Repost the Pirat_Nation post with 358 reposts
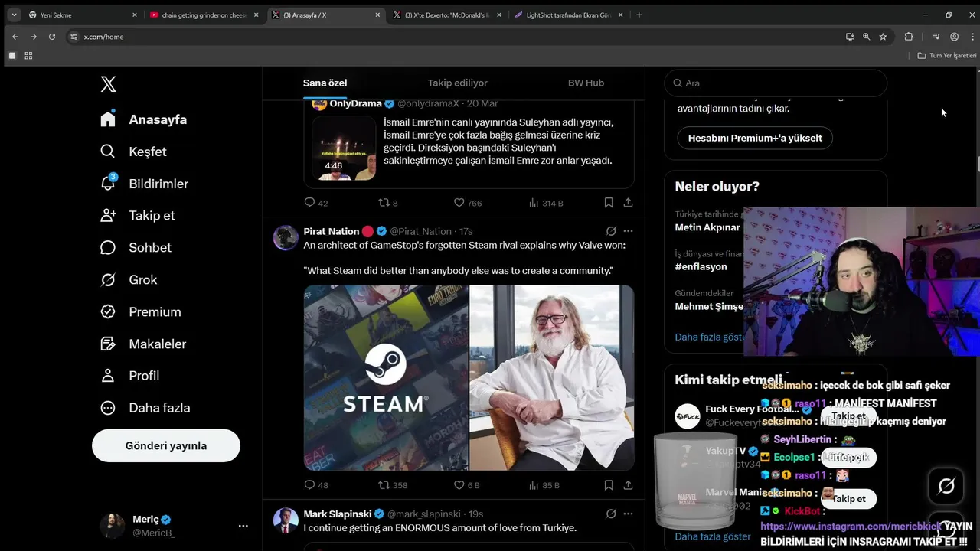The image size is (980, 551). [393, 485]
